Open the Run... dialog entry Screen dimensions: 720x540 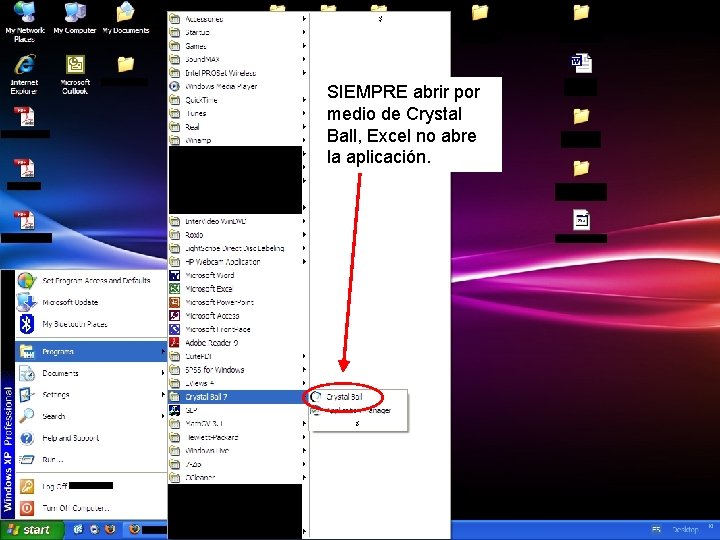pyautogui.click(x=92, y=459)
